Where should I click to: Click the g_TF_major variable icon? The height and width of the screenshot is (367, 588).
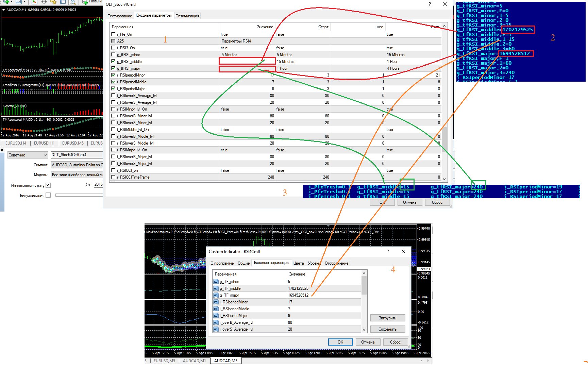pos(216,295)
